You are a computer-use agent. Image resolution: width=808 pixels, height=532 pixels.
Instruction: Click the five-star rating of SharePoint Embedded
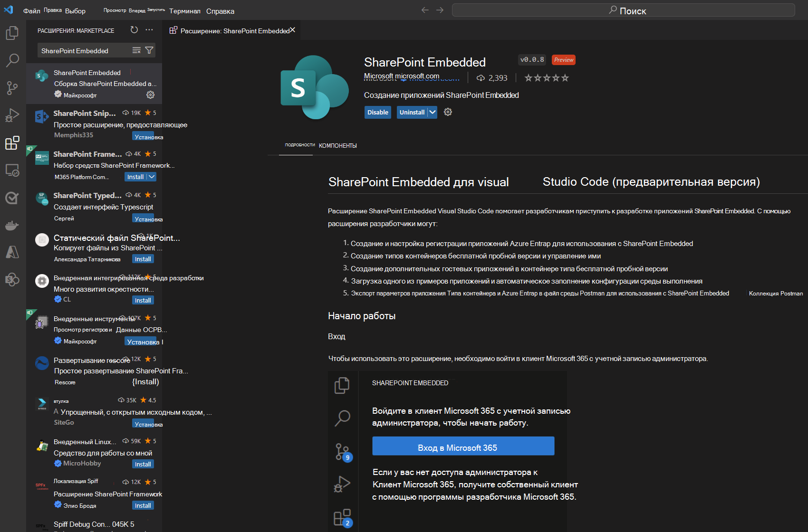pos(547,78)
